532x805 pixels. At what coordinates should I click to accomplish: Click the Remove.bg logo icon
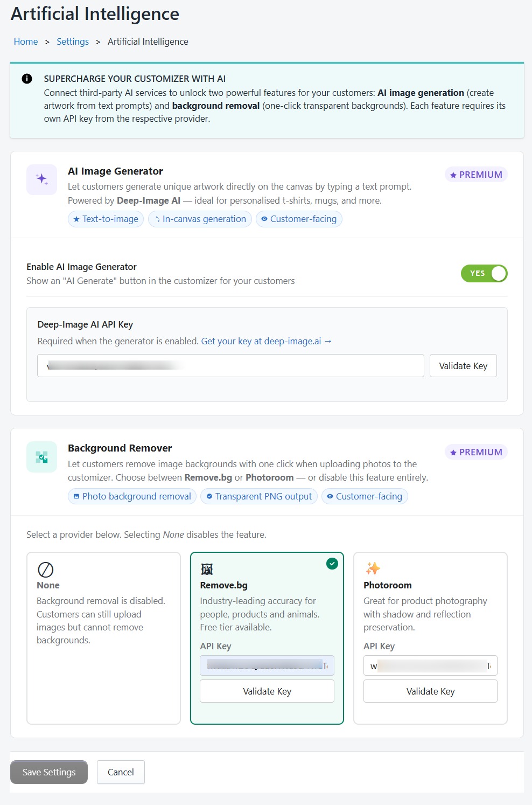click(207, 569)
